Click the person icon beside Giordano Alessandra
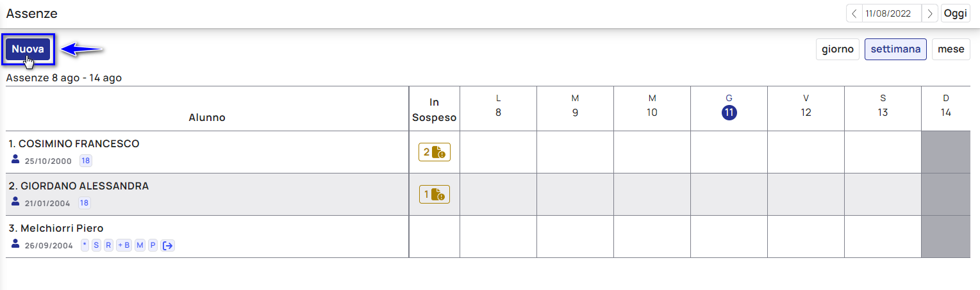 point(16,202)
